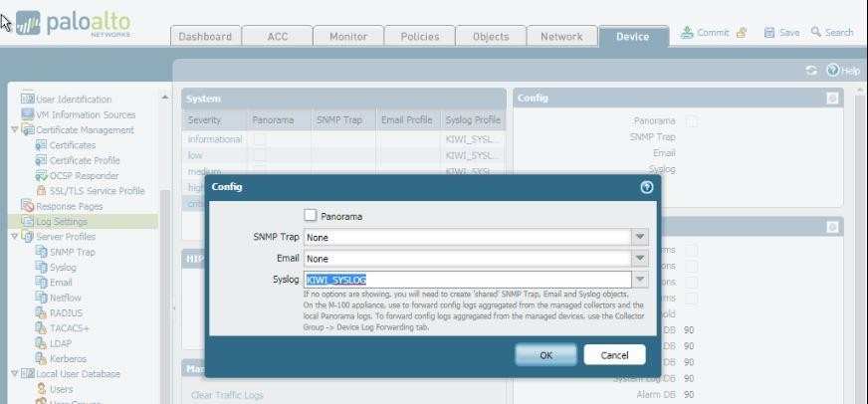This screenshot has width=868, height=404.
Task: Click the Commit icon in top toolbar
Action: (687, 33)
